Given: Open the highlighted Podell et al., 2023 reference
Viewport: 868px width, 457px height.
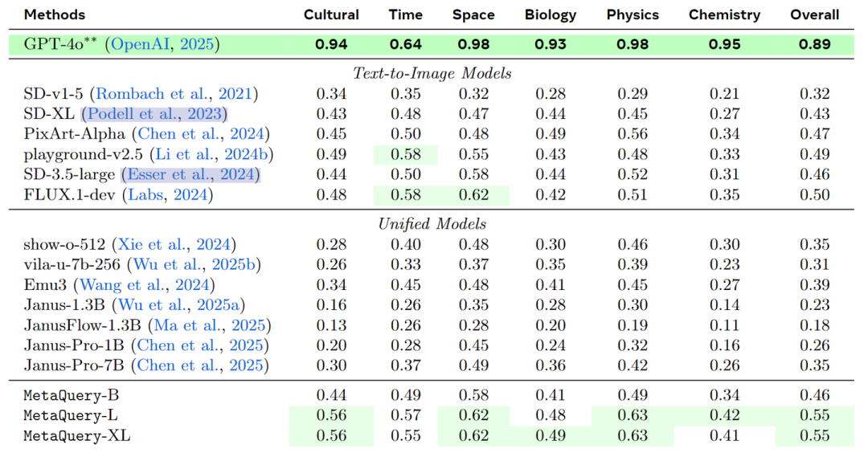Looking at the screenshot, I should point(154,114).
